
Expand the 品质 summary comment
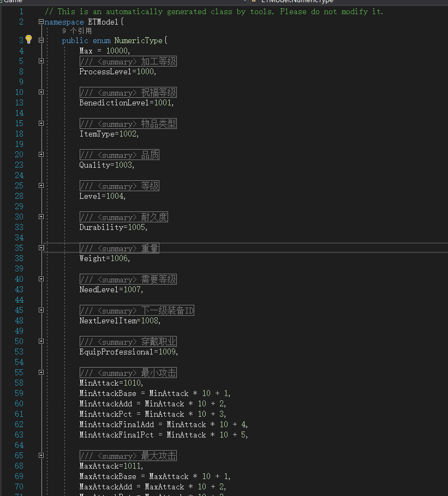(41, 155)
